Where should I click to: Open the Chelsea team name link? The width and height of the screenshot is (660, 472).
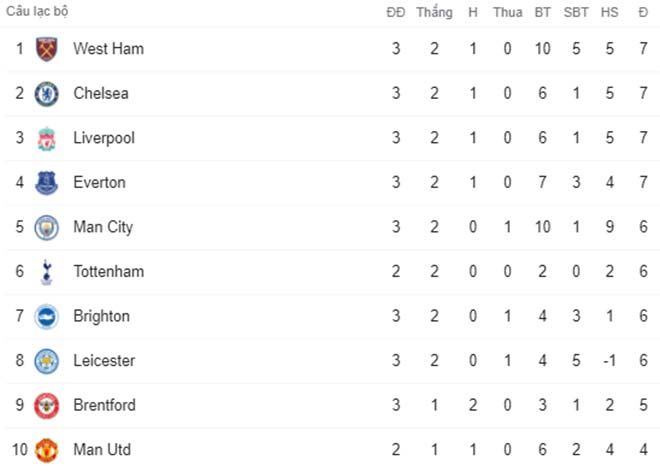click(100, 94)
